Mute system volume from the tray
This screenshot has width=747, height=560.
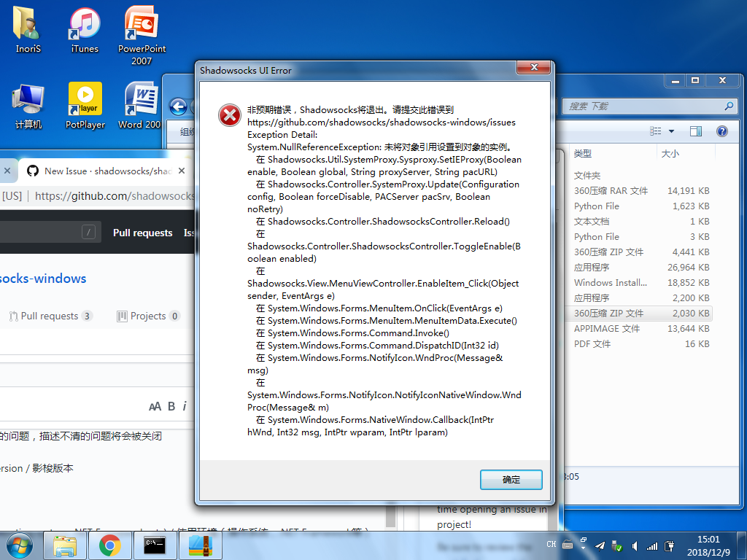tap(634, 545)
